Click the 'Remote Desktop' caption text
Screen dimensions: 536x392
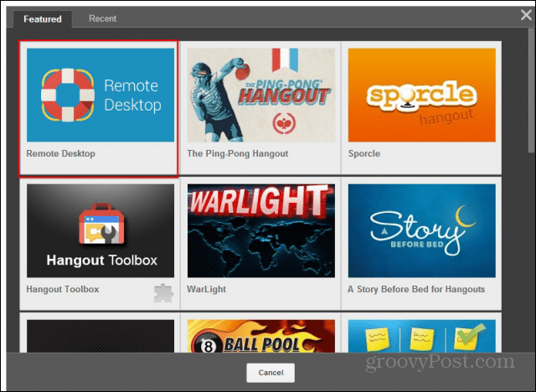coord(61,153)
